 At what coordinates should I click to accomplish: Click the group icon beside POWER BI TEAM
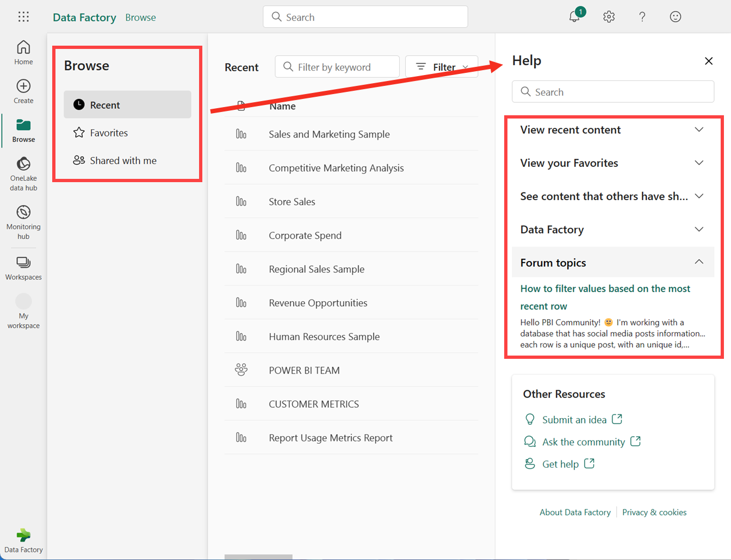pyautogui.click(x=241, y=370)
